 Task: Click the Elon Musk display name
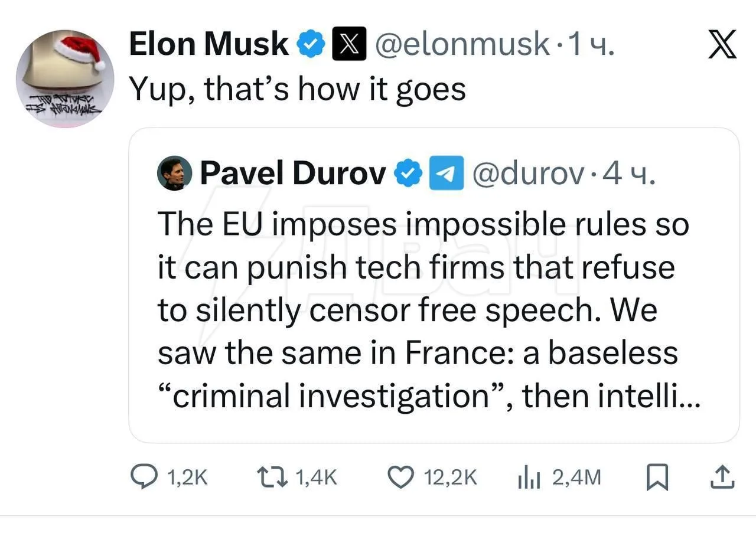(x=209, y=44)
